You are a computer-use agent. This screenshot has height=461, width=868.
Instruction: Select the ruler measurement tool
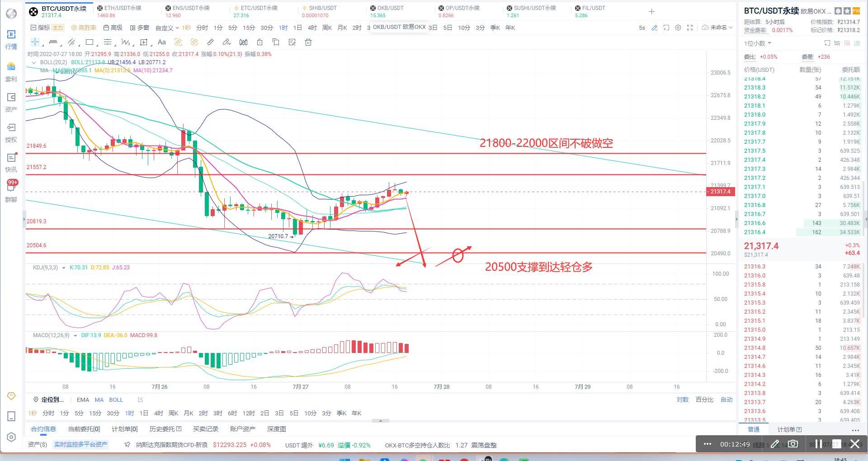coord(210,42)
